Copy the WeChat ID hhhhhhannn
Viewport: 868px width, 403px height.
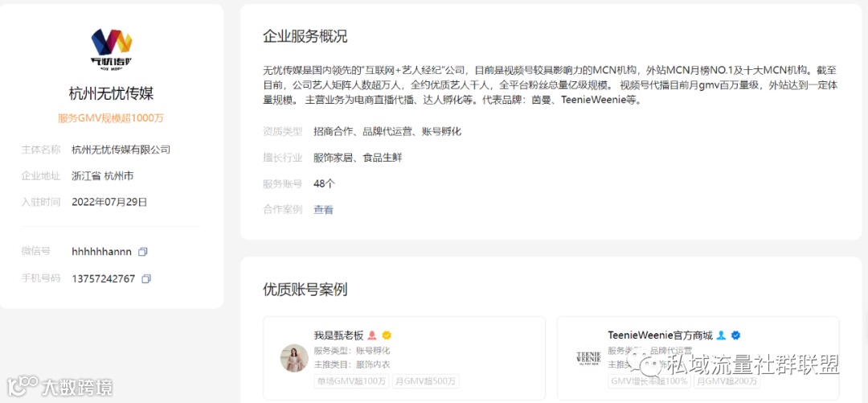click(143, 252)
